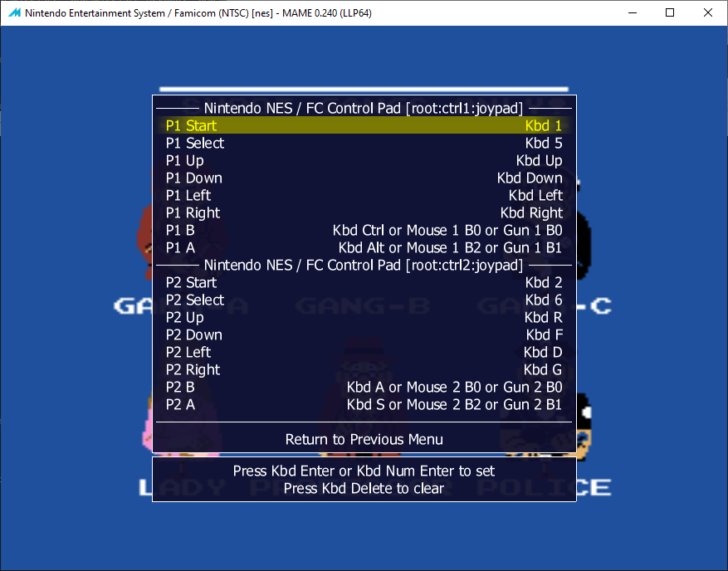Choose the P2 Down mapping row
The image size is (728, 571).
point(364,334)
